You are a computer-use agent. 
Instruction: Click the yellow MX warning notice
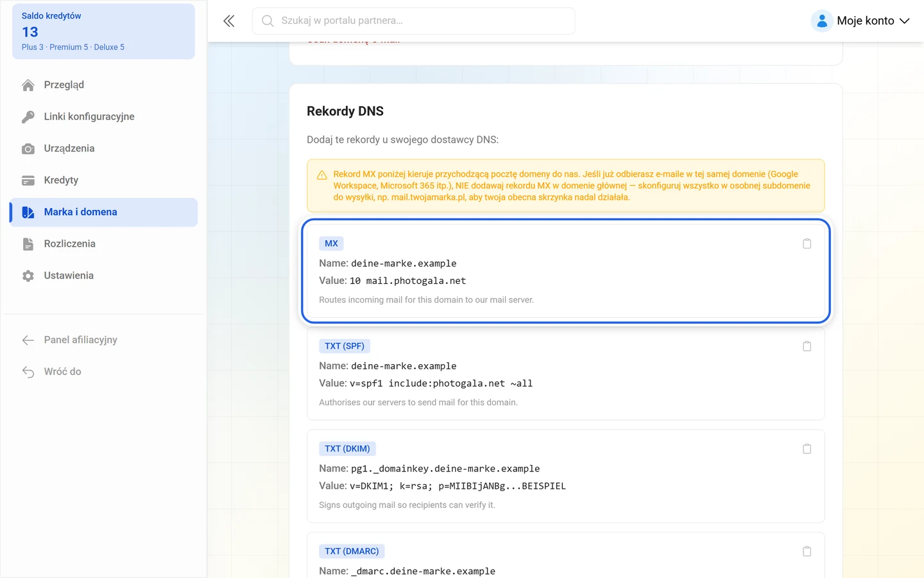[566, 186]
